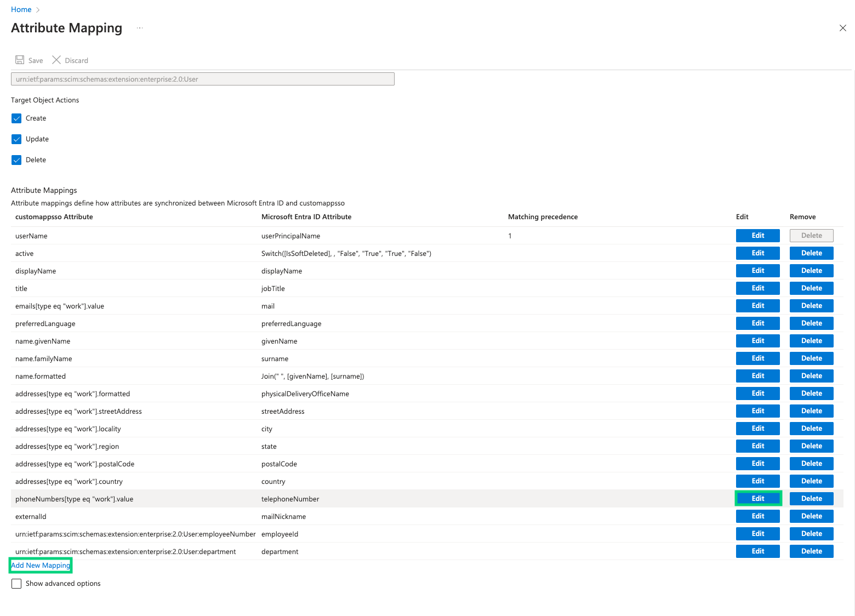
Task: Edit the userName attribute mapping
Action: (757, 236)
